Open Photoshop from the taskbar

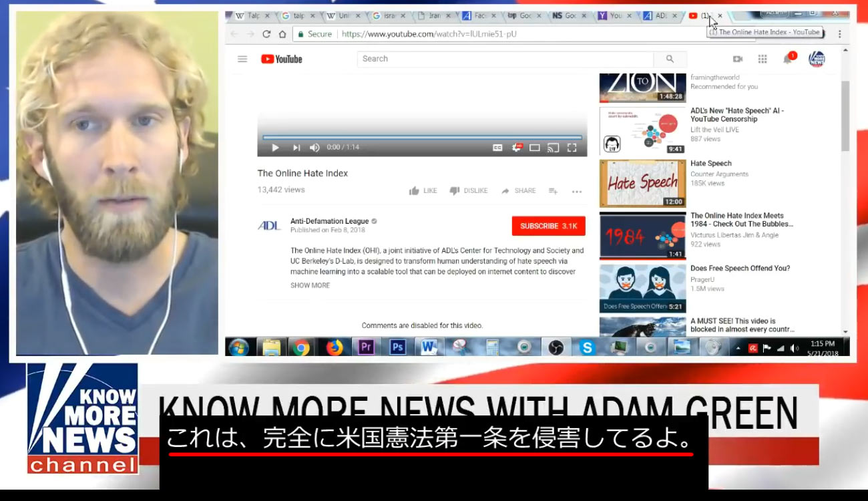pos(398,347)
